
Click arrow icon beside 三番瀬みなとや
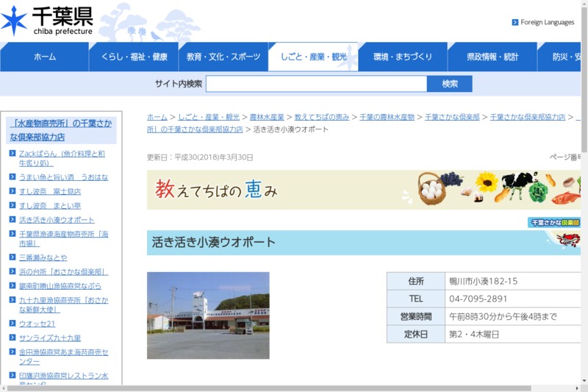[12, 257]
